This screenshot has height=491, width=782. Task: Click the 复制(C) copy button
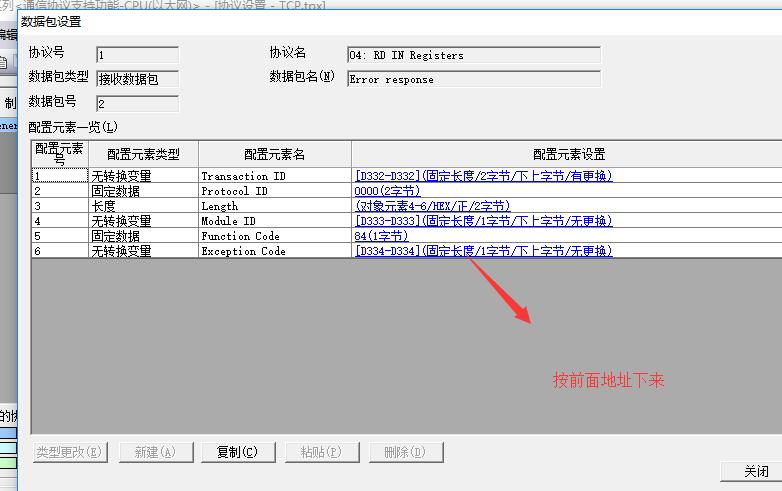[238, 452]
